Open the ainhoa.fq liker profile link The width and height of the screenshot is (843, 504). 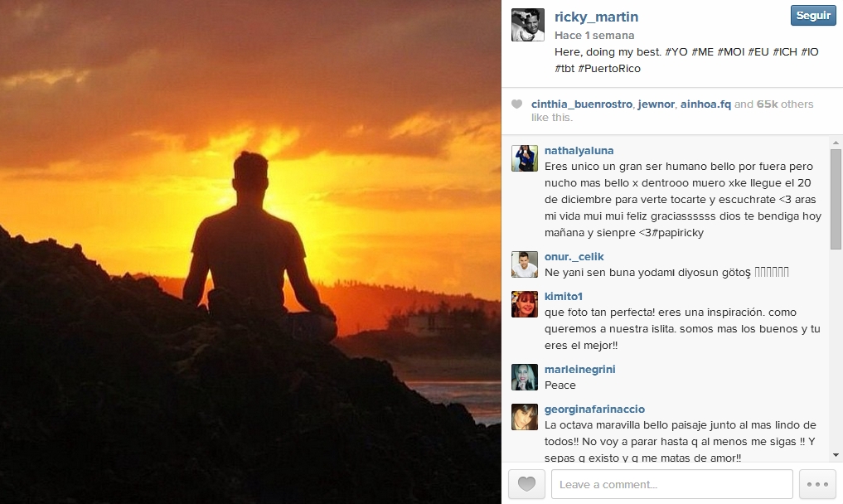point(705,104)
